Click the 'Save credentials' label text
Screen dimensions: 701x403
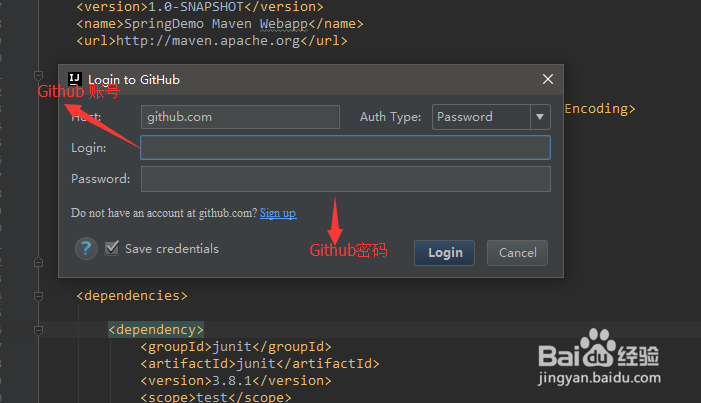pyautogui.click(x=172, y=249)
